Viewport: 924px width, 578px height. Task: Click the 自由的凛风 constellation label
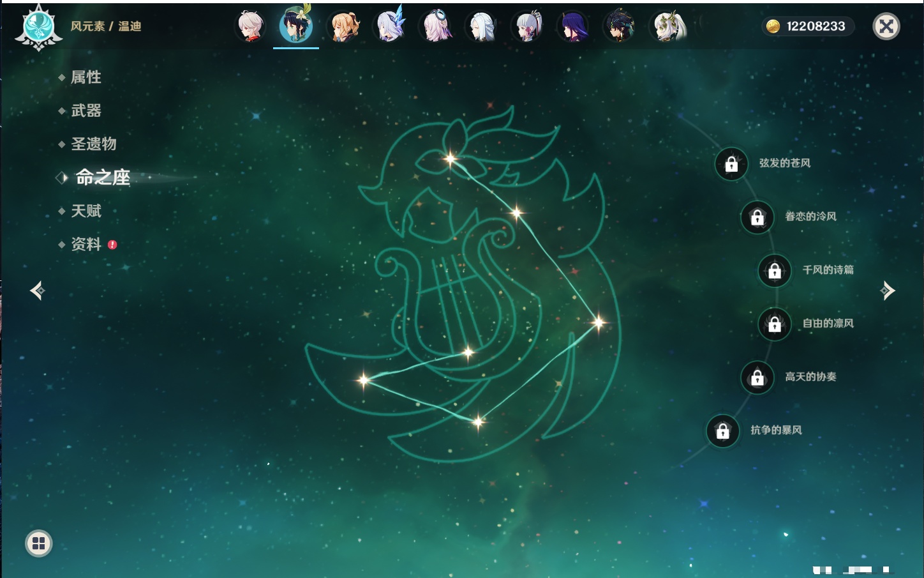828,323
